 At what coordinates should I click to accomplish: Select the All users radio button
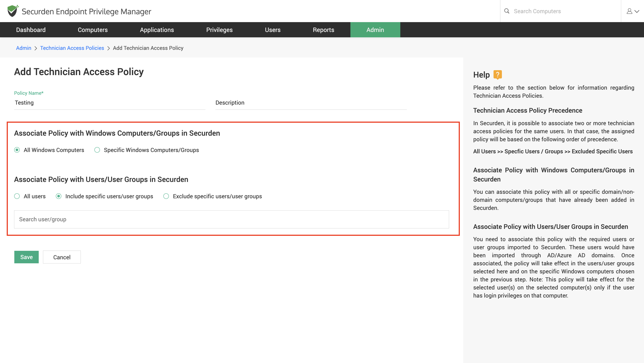pyautogui.click(x=17, y=196)
